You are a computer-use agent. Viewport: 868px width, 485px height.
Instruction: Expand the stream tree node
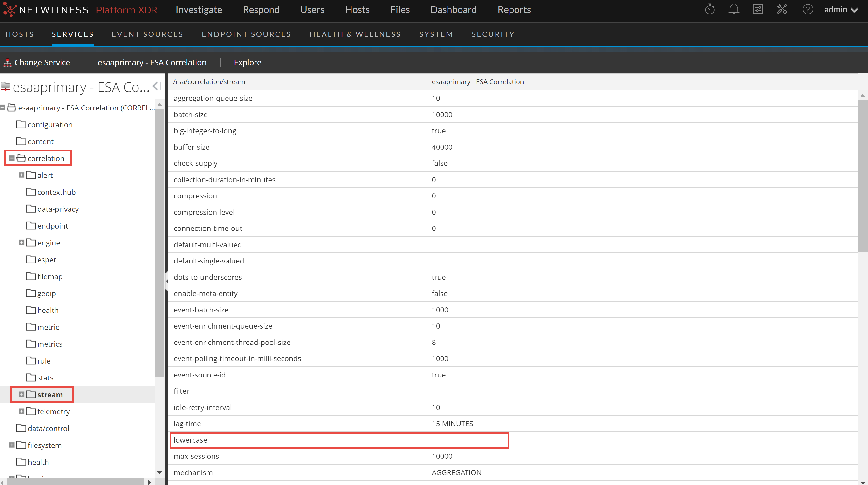21,394
